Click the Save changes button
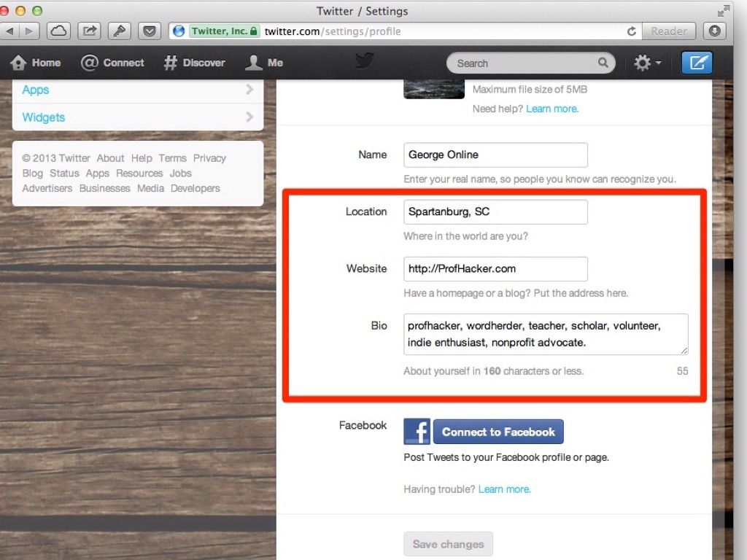Image resolution: width=747 pixels, height=560 pixels. (x=448, y=544)
